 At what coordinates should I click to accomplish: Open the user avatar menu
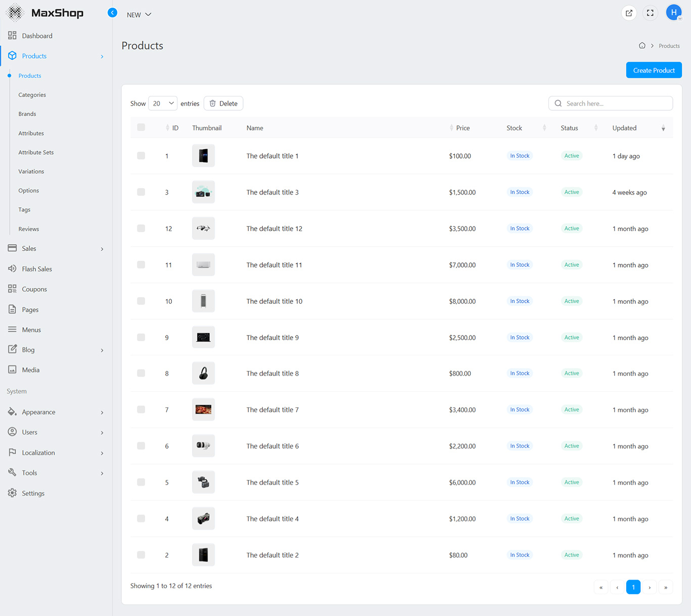tap(673, 13)
